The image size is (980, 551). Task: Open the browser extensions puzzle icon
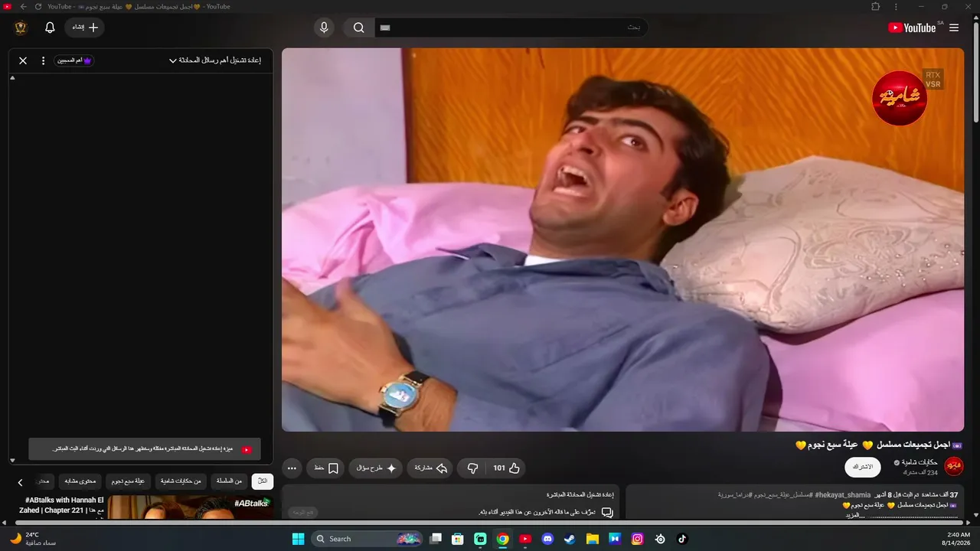(x=876, y=6)
